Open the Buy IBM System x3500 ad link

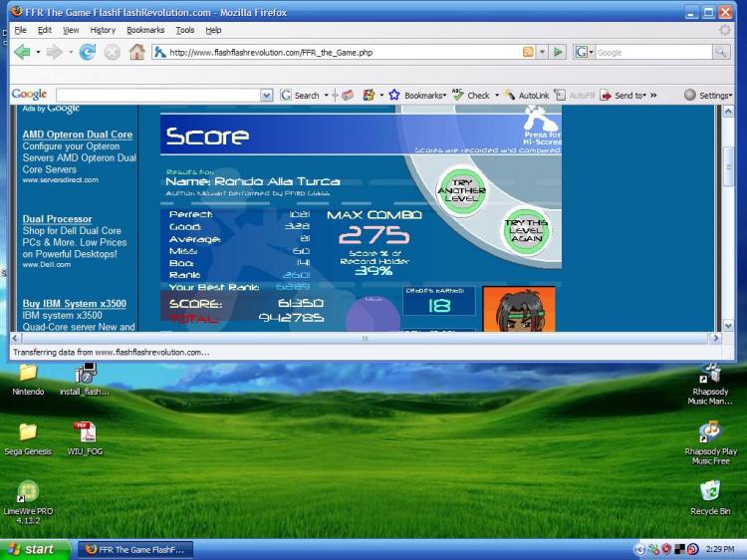(x=75, y=304)
